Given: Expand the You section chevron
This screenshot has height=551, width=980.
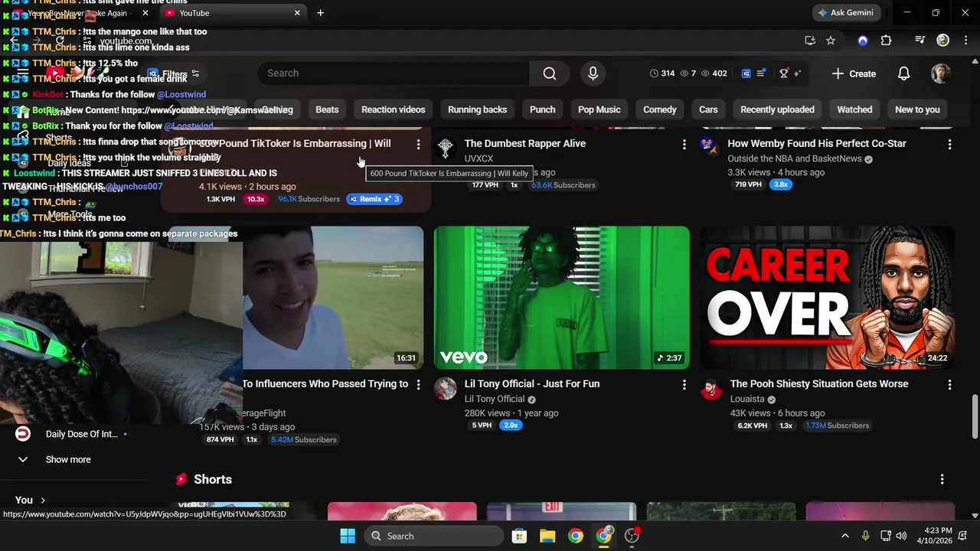Looking at the screenshot, I should (43, 500).
